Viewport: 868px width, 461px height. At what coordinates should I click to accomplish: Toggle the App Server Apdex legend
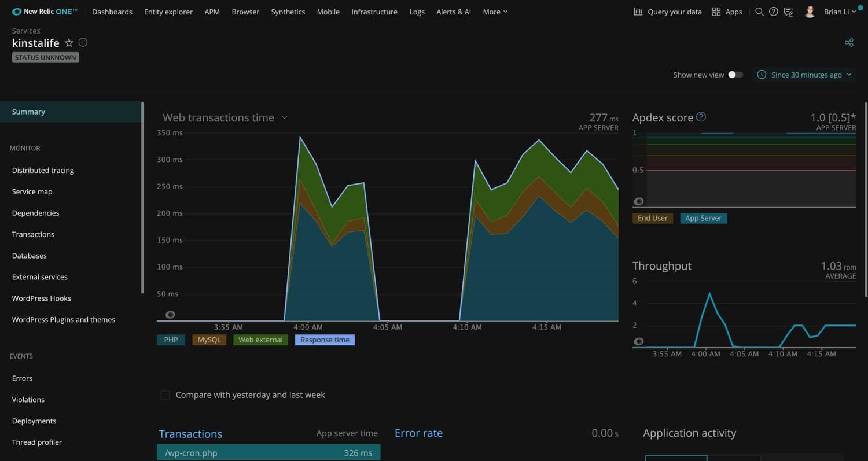pyautogui.click(x=704, y=218)
